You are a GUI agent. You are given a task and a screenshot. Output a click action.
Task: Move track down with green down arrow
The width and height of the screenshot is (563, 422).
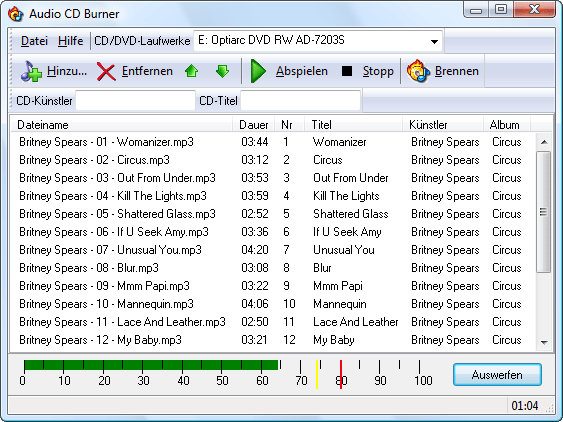(223, 71)
